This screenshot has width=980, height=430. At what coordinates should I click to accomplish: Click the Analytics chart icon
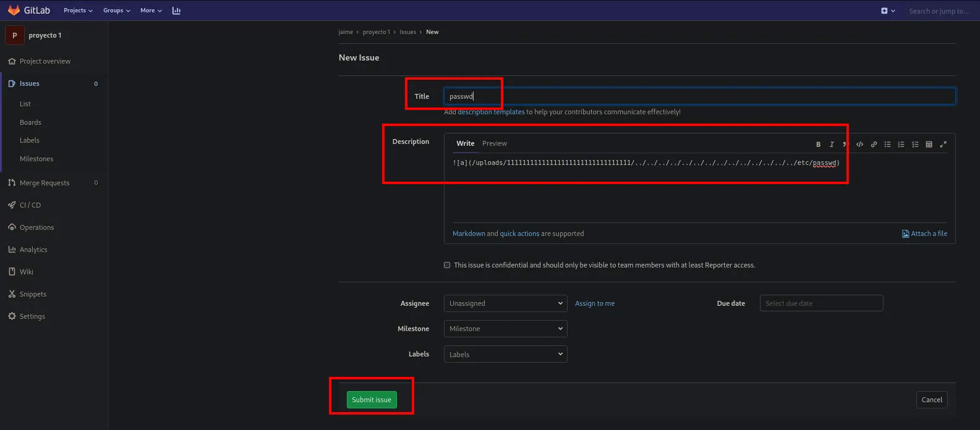coord(12,250)
